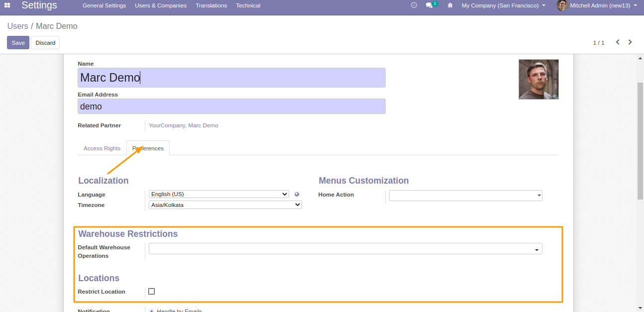Click globe icon beside Language field

(297, 195)
